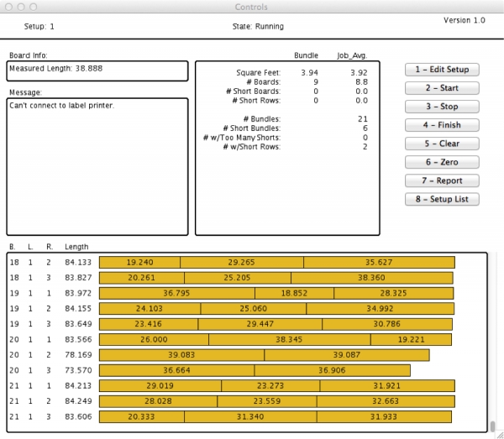Click the '6 – Zero' button
The image size is (504, 439).
pos(442,162)
